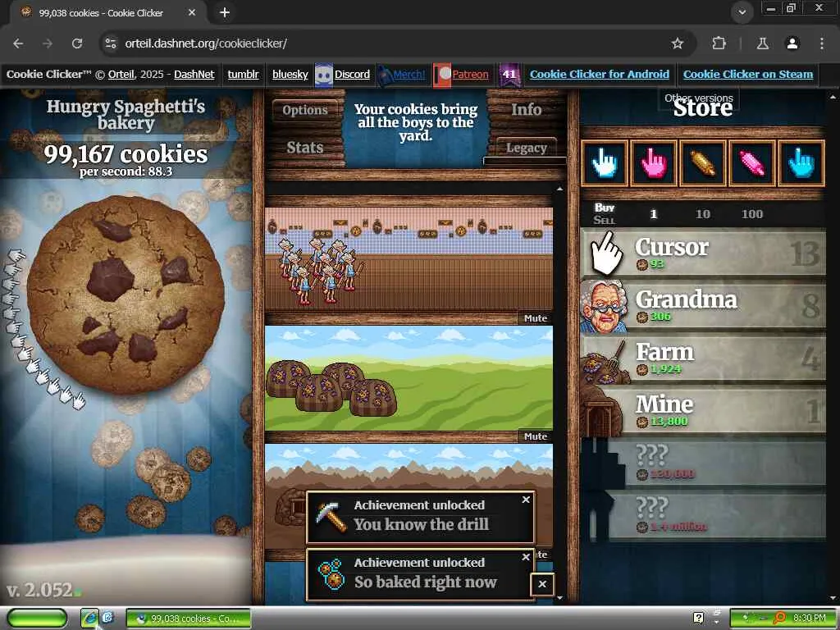Close all notifications with square X button
Image resolution: width=840 pixels, height=630 pixels.
[x=542, y=584]
